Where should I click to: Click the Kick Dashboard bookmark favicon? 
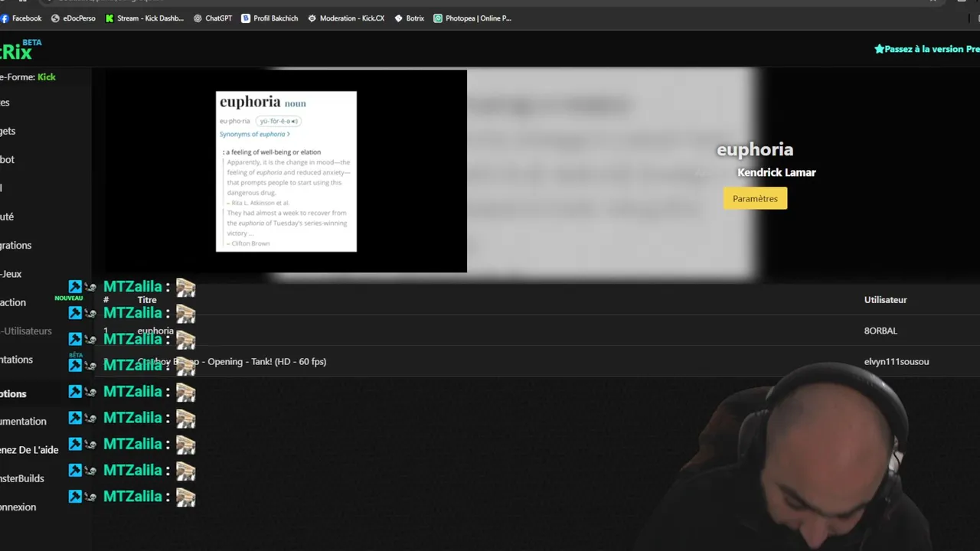click(109, 18)
